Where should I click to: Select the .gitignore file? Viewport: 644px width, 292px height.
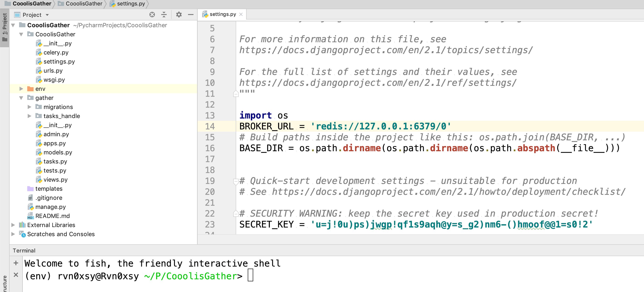pyautogui.click(x=49, y=198)
